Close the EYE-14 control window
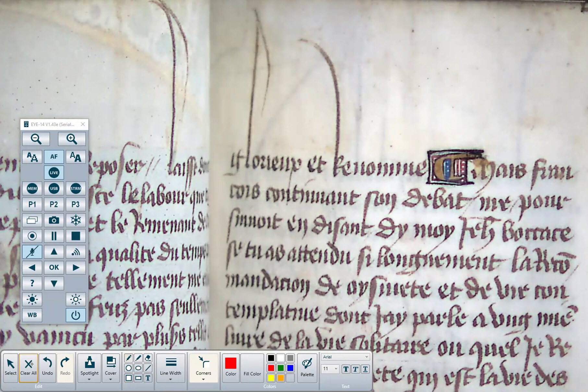This screenshot has width=588, height=392. (x=83, y=124)
